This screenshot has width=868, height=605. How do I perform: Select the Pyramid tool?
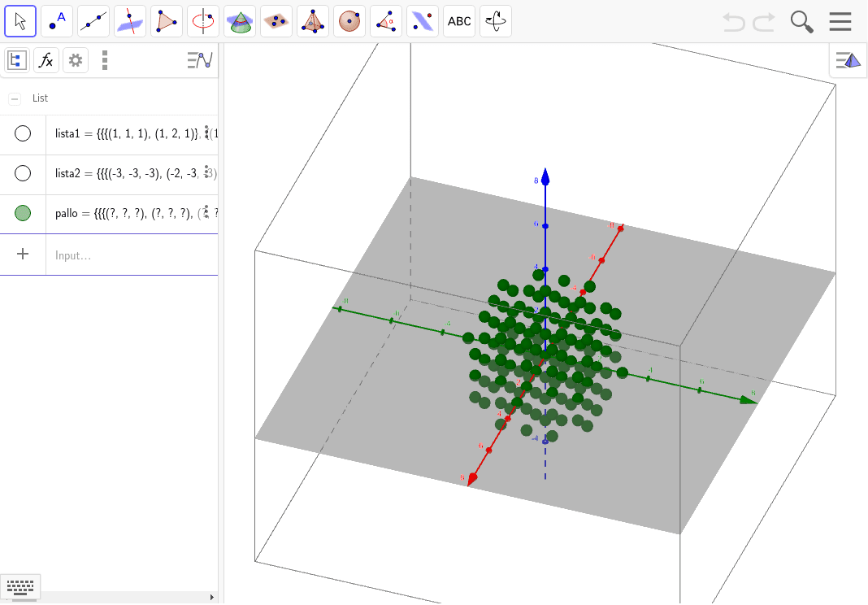coord(312,21)
